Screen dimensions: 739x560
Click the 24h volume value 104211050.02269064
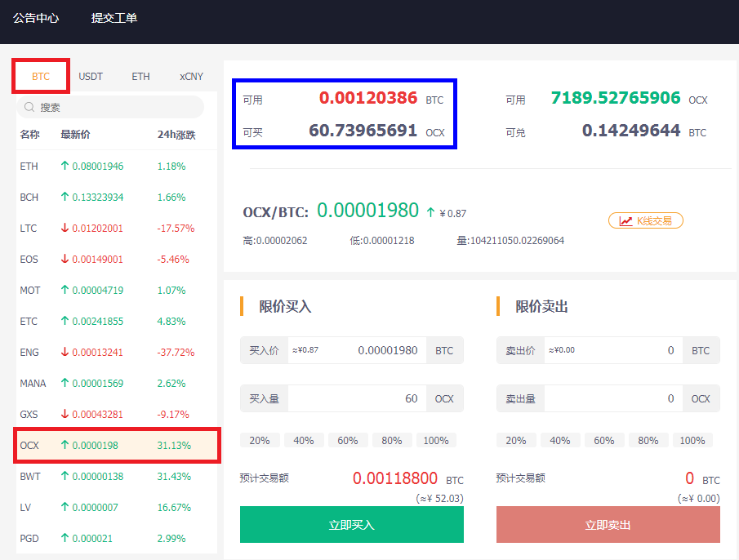tap(517, 241)
